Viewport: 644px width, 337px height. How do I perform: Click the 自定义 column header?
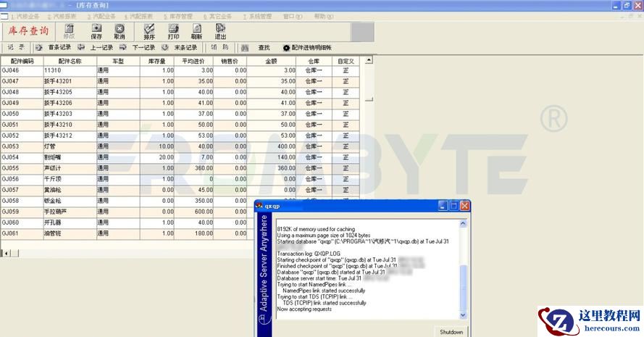346,61
